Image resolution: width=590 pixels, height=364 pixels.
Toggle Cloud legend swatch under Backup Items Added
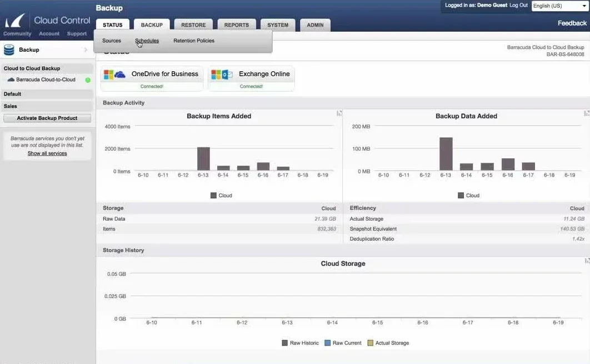tap(213, 196)
